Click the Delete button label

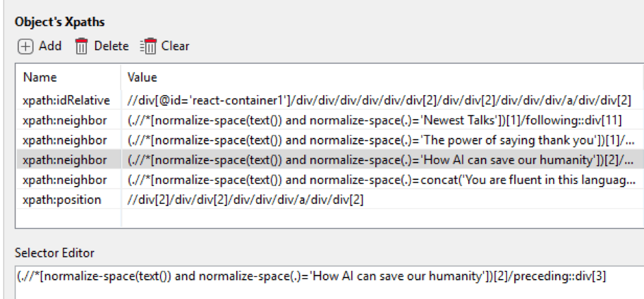111,46
